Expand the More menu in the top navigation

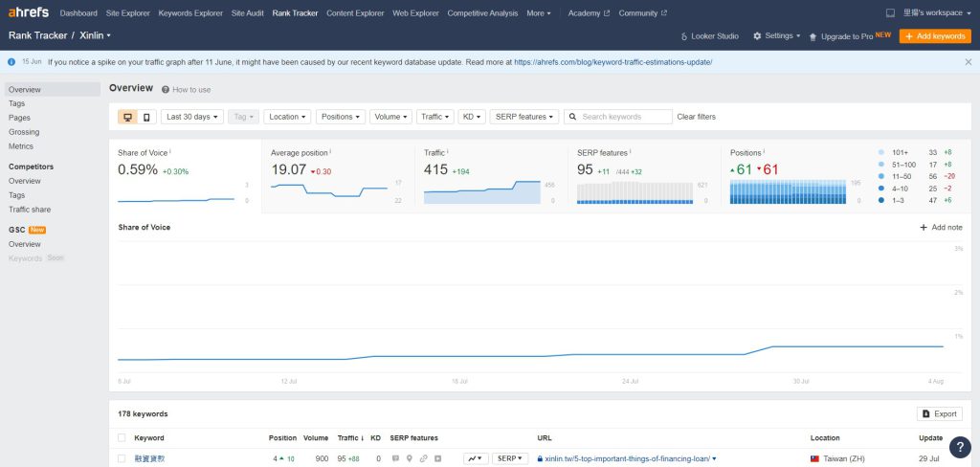click(539, 13)
